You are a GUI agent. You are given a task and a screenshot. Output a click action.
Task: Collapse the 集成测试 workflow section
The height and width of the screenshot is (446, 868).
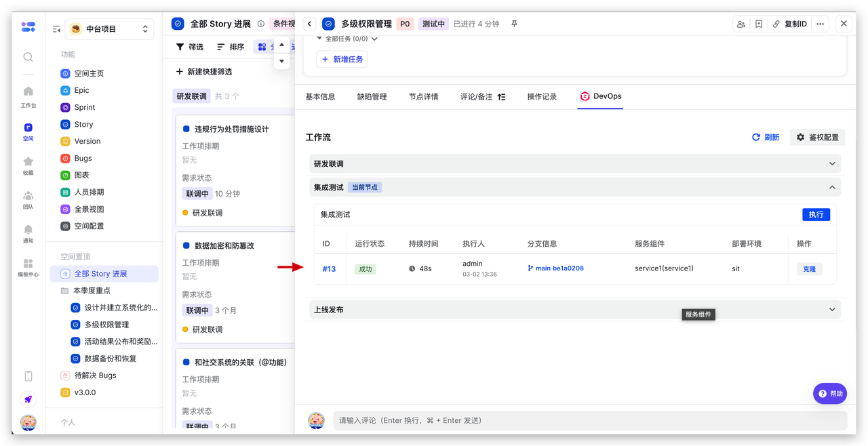(x=832, y=187)
